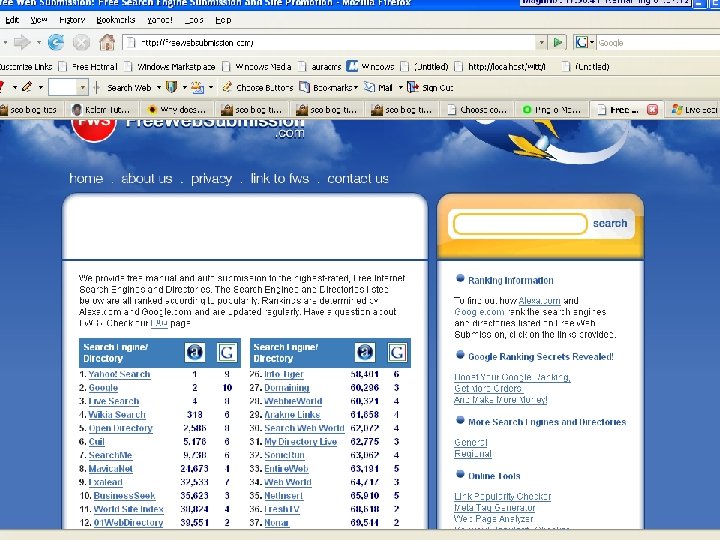Open the Edit menu
This screenshot has height=540, width=720.
click(12, 20)
